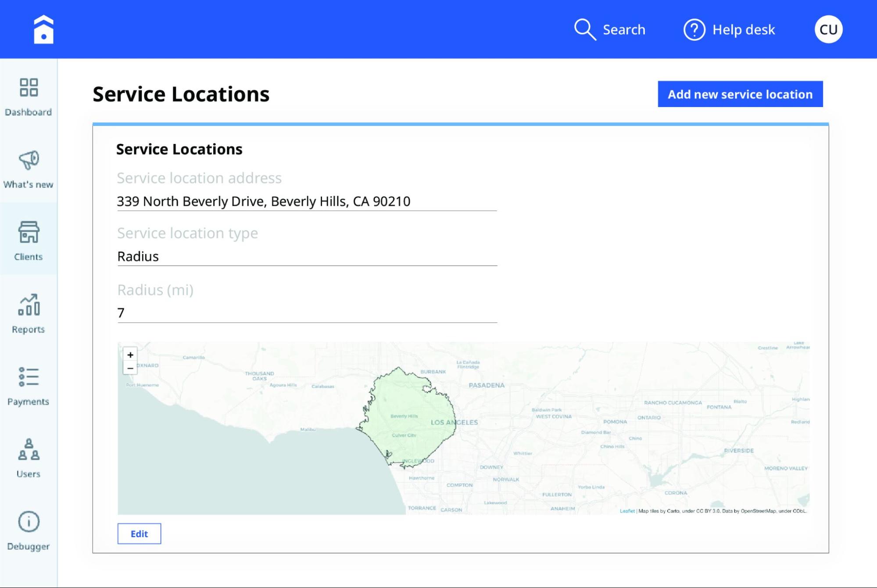The width and height of the screenshot is (877, 588).
Task: Click the RANCHO CUCAMONGA map label
Action: [673, 403]
